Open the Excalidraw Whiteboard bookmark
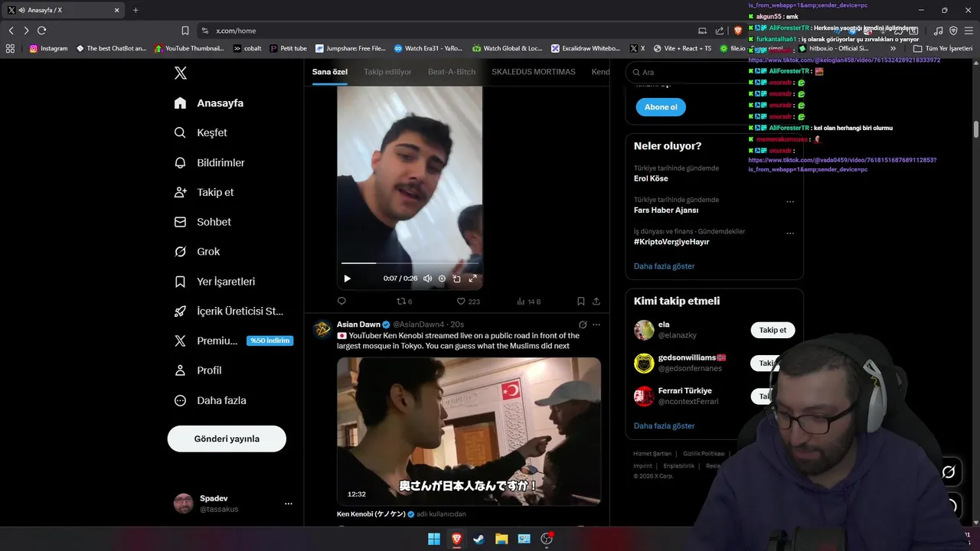Viewport: 980px width, 551px height. [x=586, y=48]
